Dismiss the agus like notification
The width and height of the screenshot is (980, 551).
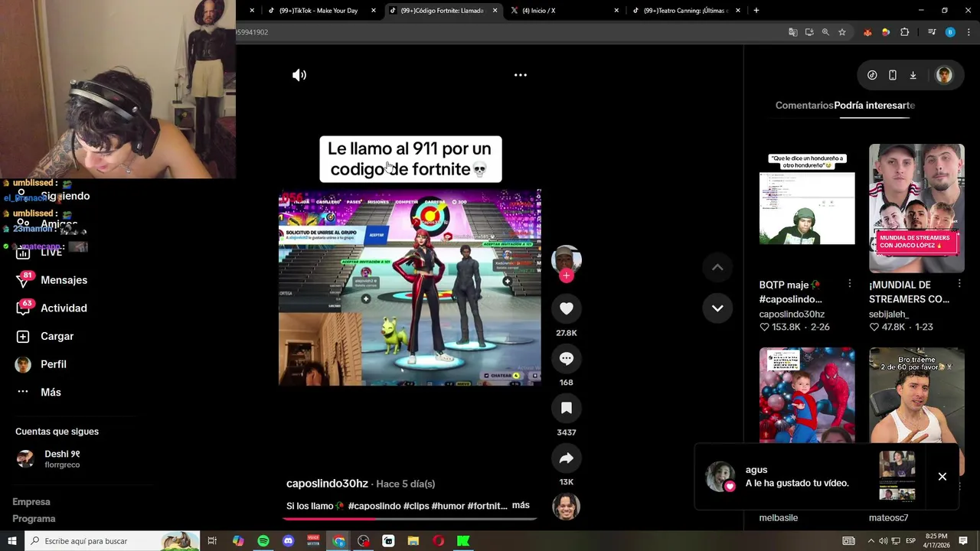pyautogui.click(x=942, y=477)
